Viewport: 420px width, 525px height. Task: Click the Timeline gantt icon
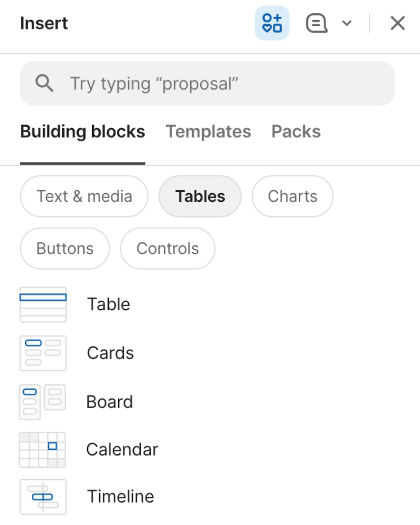tap(43, 497)
